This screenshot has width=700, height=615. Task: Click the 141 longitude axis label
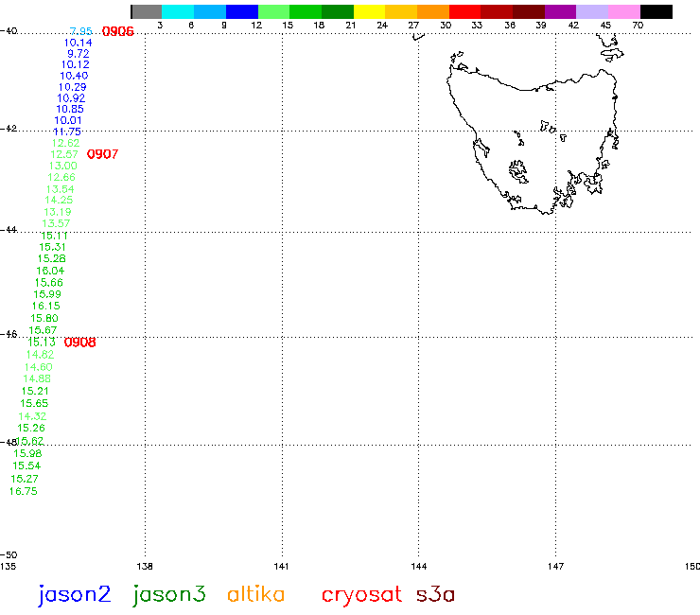[x=281, y=567]
